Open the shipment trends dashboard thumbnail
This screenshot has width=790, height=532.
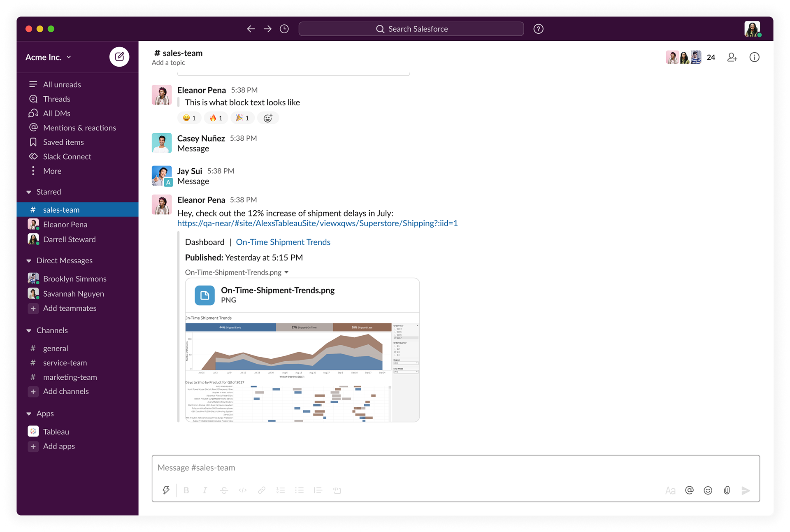pos(302,367)
